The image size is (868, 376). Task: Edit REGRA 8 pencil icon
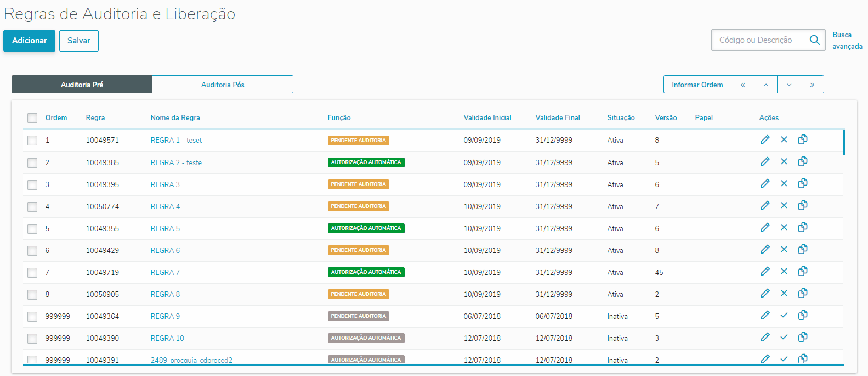765,293
